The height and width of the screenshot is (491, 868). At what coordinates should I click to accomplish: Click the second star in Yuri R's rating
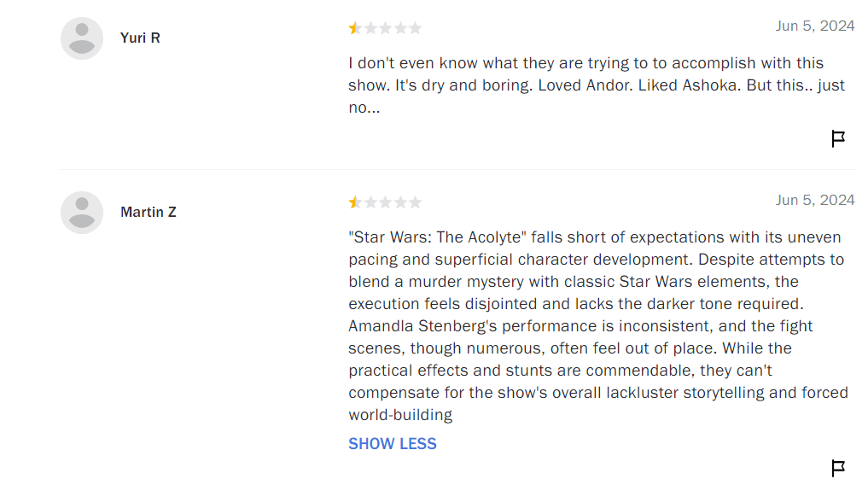[x=370, y=28]
